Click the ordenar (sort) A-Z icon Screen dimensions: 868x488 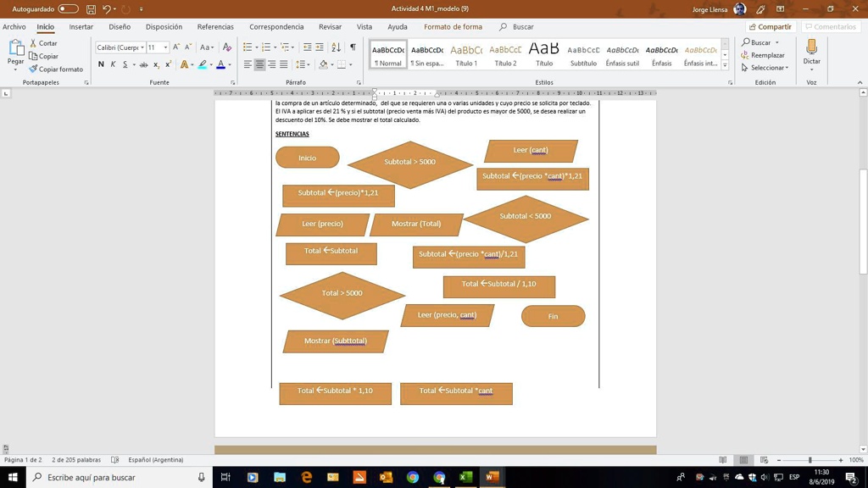336,47
